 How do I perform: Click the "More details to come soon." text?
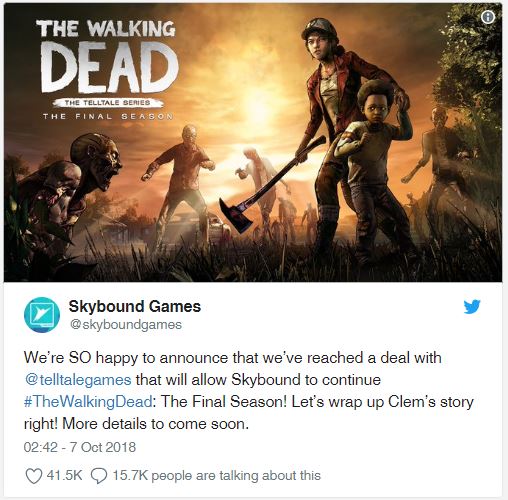tap(156, 424)
